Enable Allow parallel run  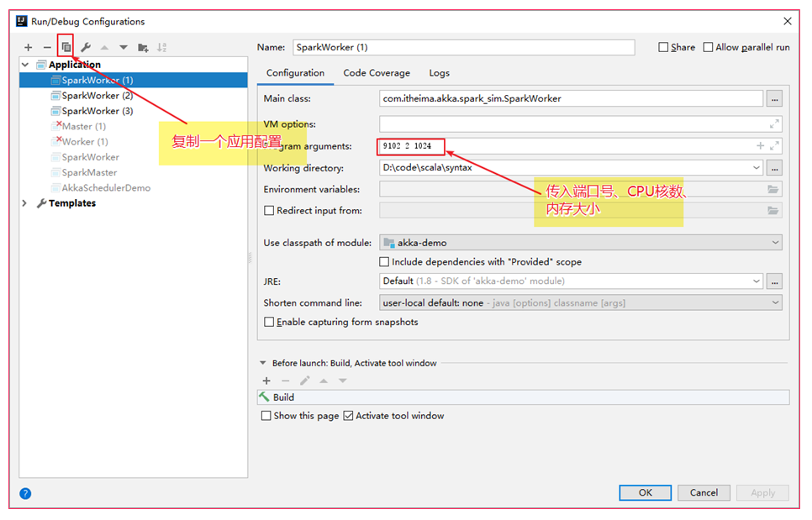click(708, 47)
